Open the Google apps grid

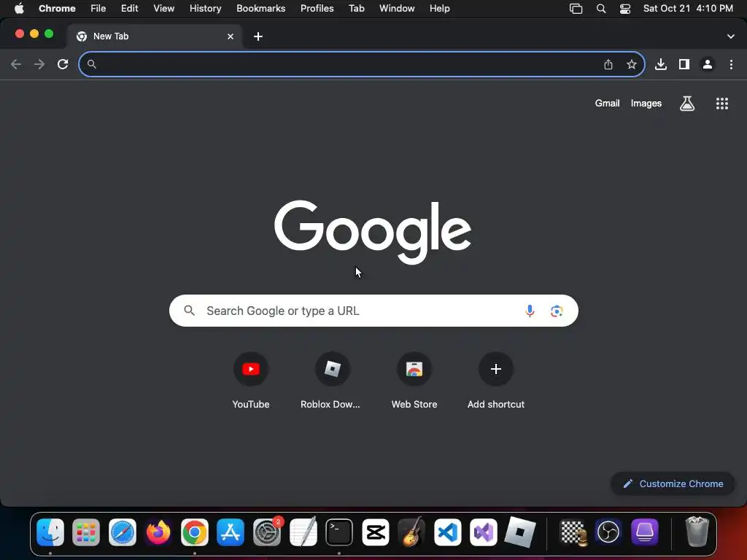point(722,104)
